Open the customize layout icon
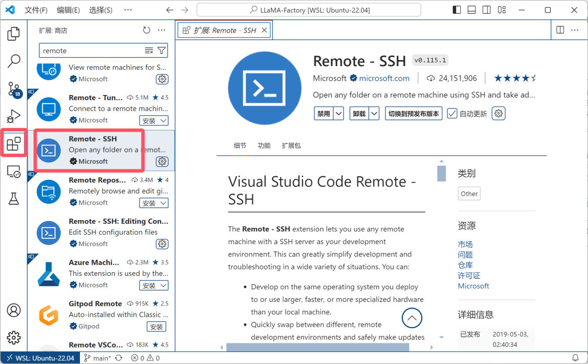The image size is (588, 364). pyautogui.click(x=502, y=10)
